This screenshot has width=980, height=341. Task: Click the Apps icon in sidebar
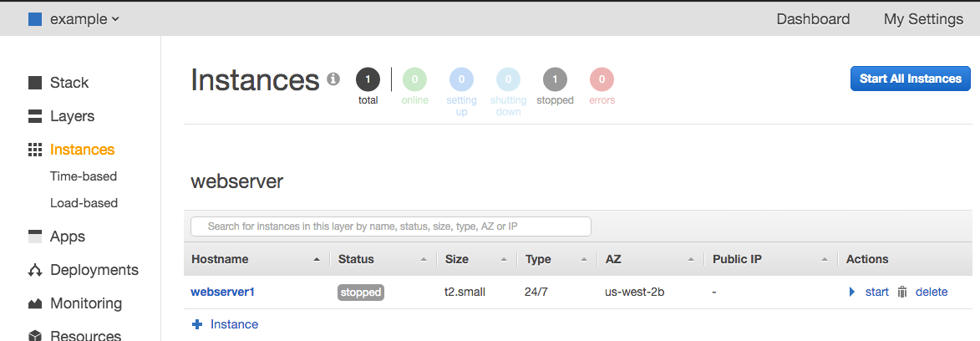point(35,237)
